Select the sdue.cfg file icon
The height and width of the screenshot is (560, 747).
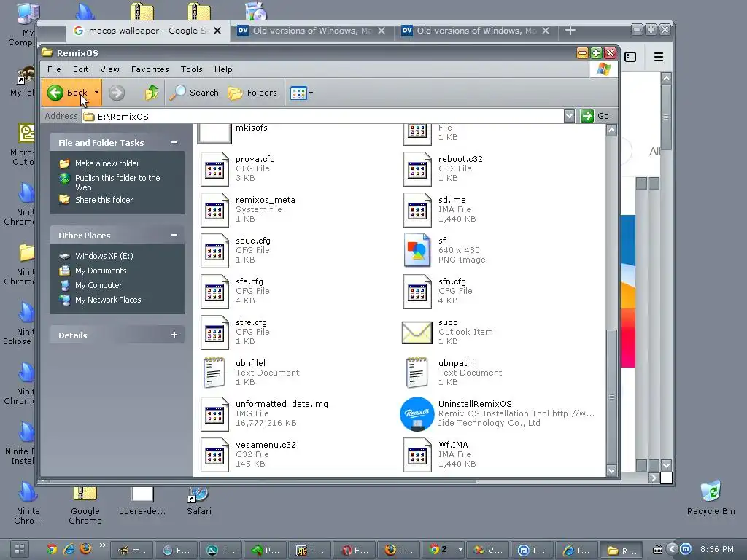point(214,251)
